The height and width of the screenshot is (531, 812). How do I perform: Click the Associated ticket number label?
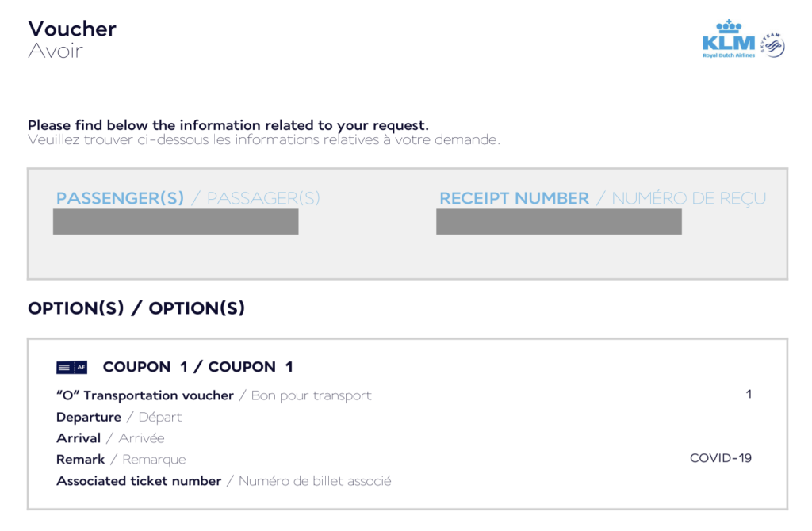pos(139,481)
